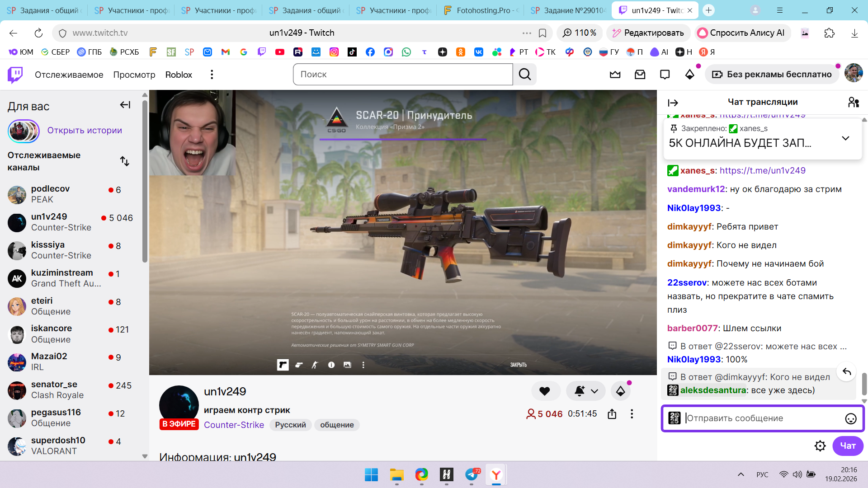868x488 pixels.
Task: Open whispers chat bubble icon
Action: click(665, 75)
